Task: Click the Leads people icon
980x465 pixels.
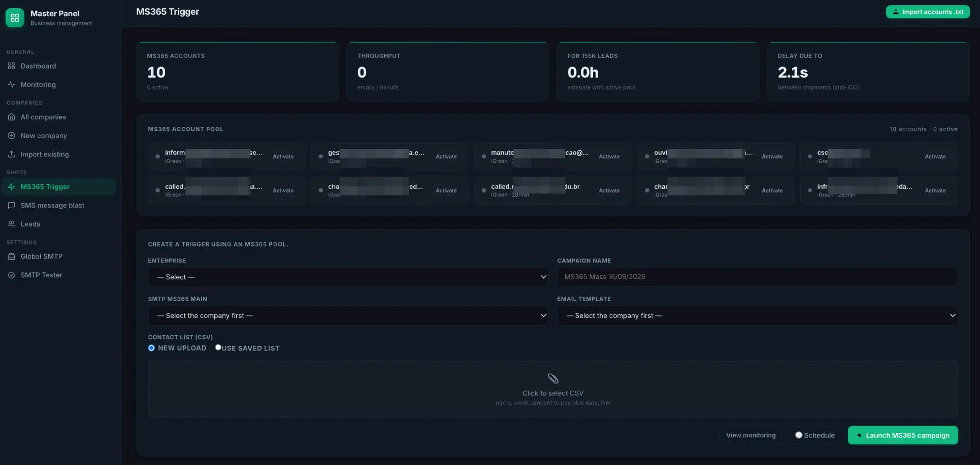Action: [11, 224]
